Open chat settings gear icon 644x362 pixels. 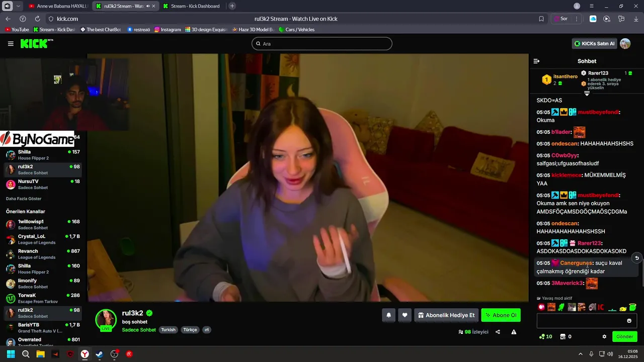click(x=604, y=336)
